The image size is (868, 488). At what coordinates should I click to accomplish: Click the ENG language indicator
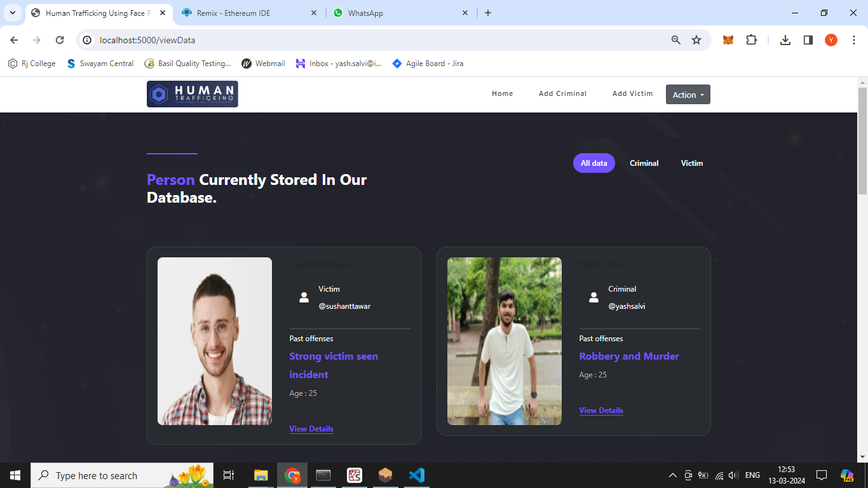pos(752,475)
